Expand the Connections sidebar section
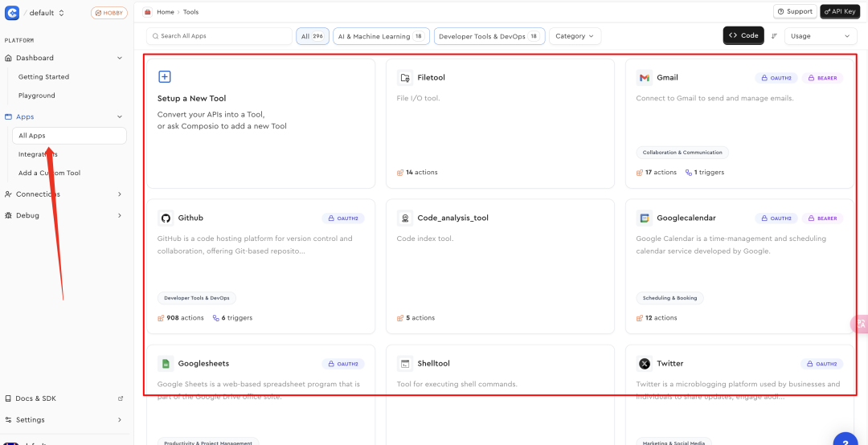Viewport: 868px width, 445px height. [x=120, y=194]
